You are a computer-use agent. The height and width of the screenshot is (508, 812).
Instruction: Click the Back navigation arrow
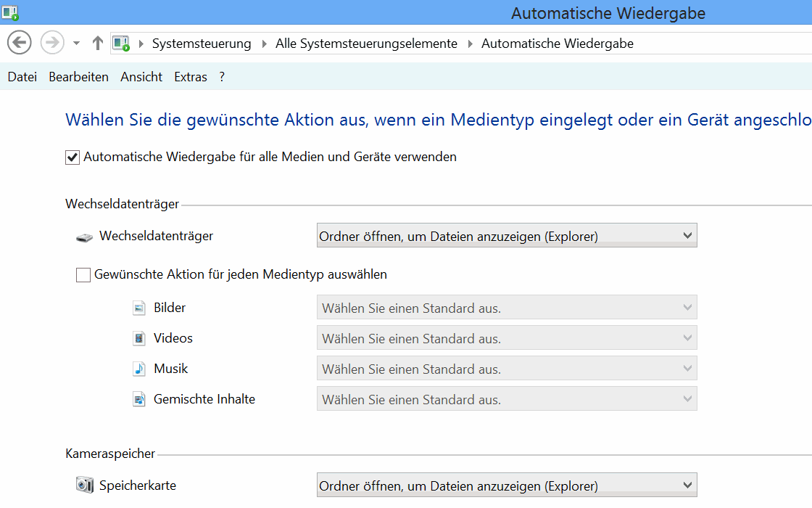(20, 43)
